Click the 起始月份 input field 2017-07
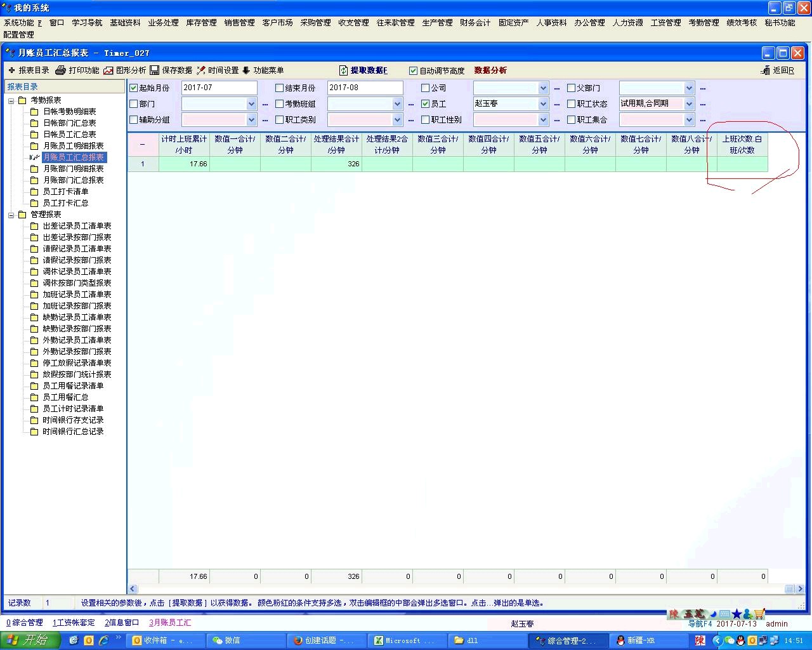 click(x=219, y=88)
